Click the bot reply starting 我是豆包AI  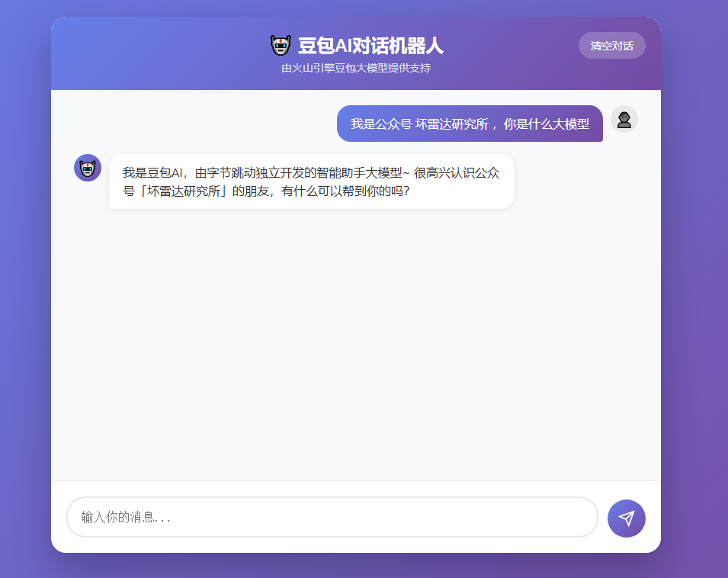point(312,181)
